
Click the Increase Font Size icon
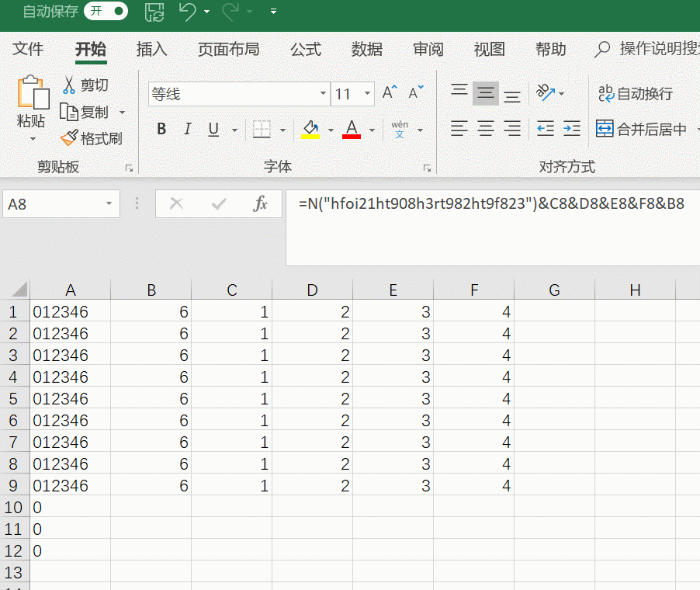point(390,93)
